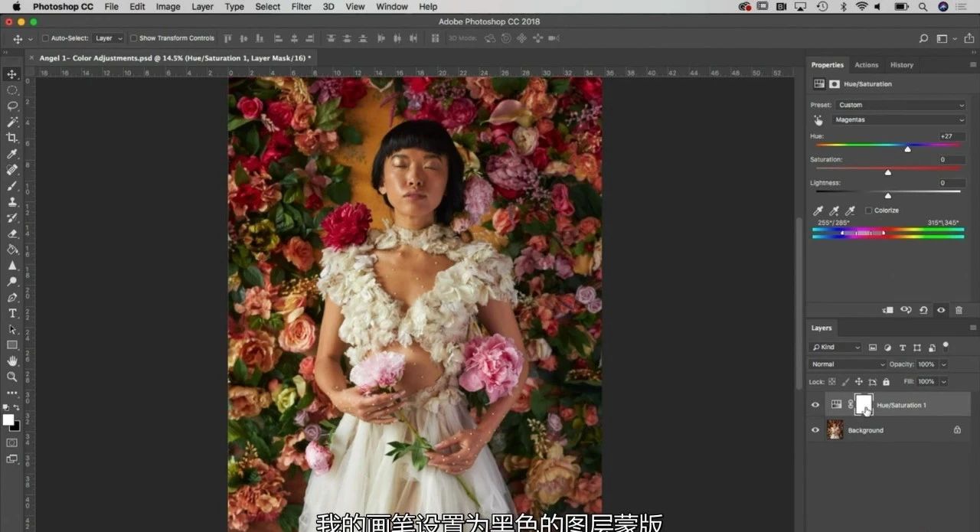Screen dimensions: 980x532
Task: Toggle the Auto-Select checkbox
Action: [45, 38]
